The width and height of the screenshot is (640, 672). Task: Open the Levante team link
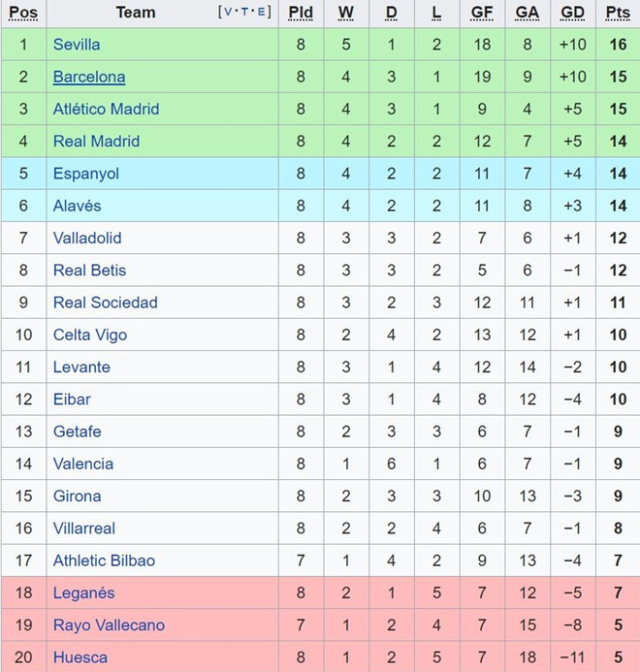(x=81, y=367)
